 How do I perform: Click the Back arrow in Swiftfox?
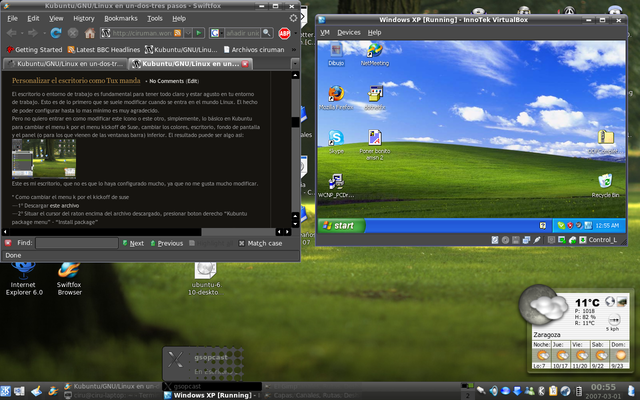pyautogui.click(x=11, y=33)
